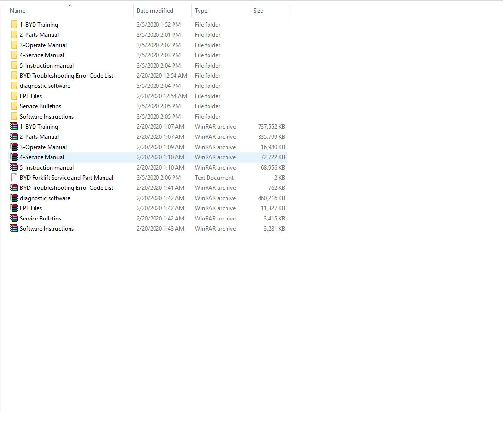The image size is (504, 424).
Task: Sort files by the Size column header
Action: click(x=258, y=11)
